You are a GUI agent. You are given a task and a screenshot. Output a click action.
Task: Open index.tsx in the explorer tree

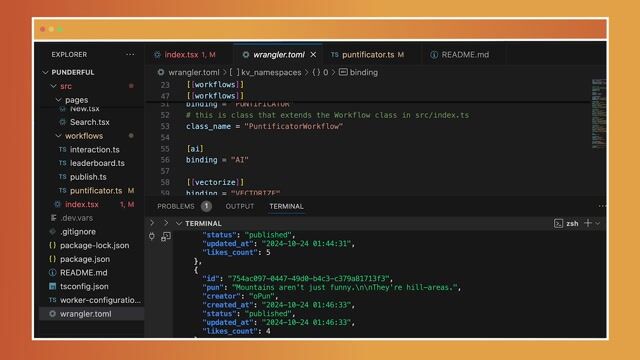click(x=82, y=204)
